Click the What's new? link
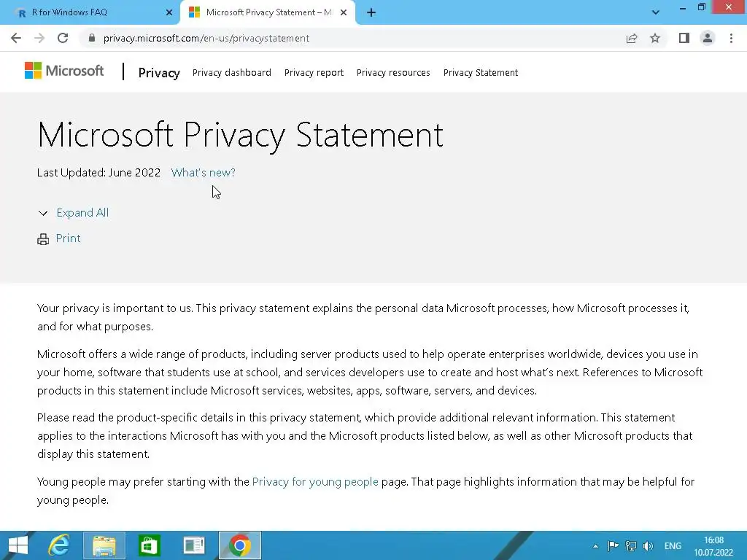 coord(204,172)
